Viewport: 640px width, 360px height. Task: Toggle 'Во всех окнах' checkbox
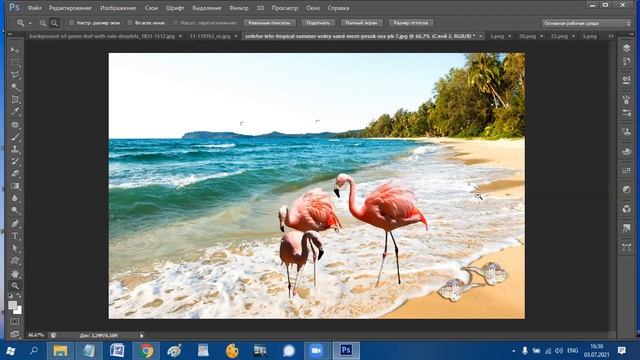(x=130, y=23)
